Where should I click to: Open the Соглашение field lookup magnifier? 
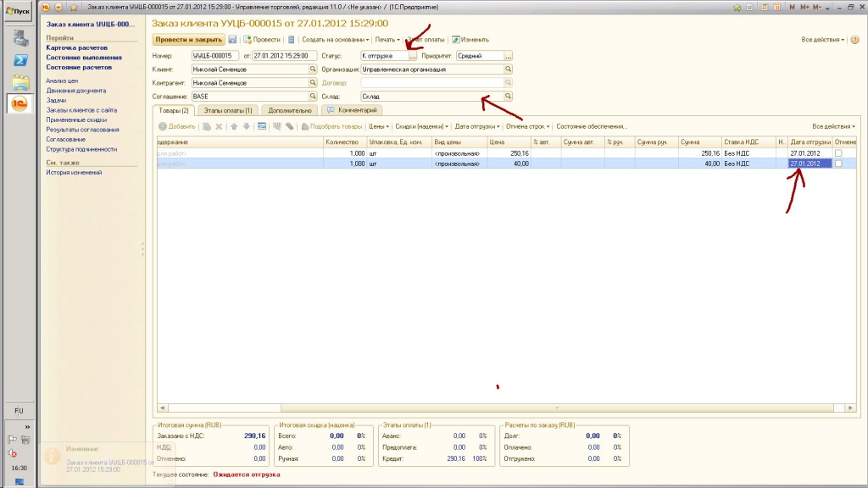(313, 97)
